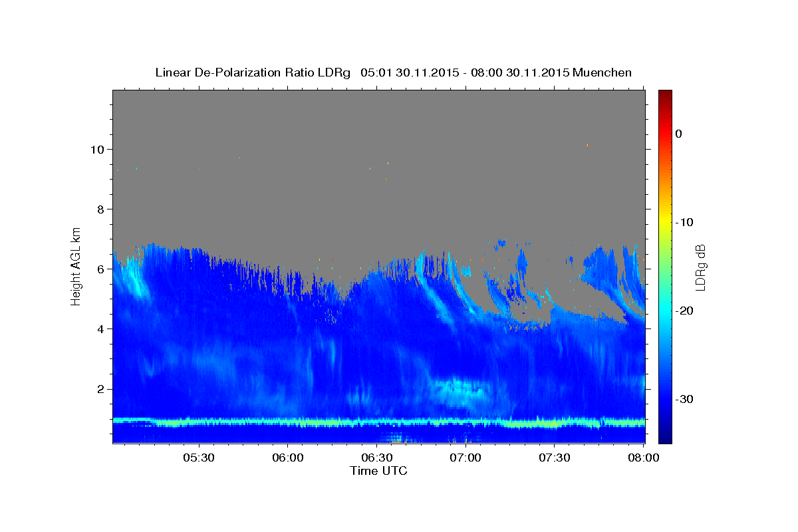Click the height tick label 6
The image size is (798, 532).
tap(102, 269)
